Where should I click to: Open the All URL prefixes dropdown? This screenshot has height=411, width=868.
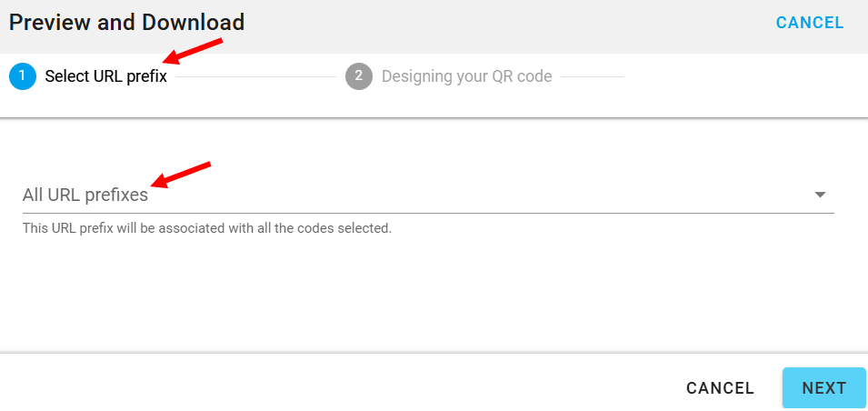click(x=427, y=195)
